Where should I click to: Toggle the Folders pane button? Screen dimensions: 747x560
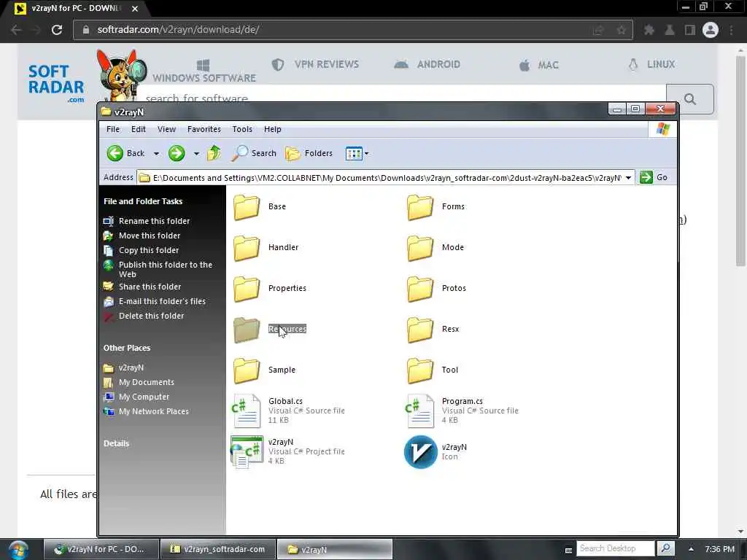point(309,153)
